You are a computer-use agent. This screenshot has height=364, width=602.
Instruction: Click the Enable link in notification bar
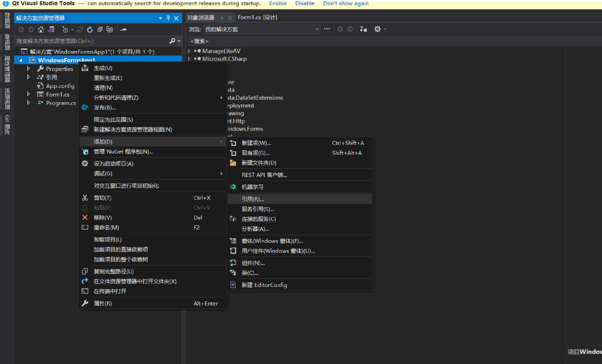(278, 4)
